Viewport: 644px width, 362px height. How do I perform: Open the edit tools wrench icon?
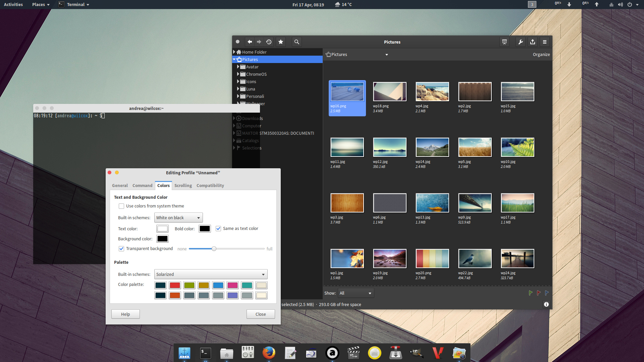point(520,42)
